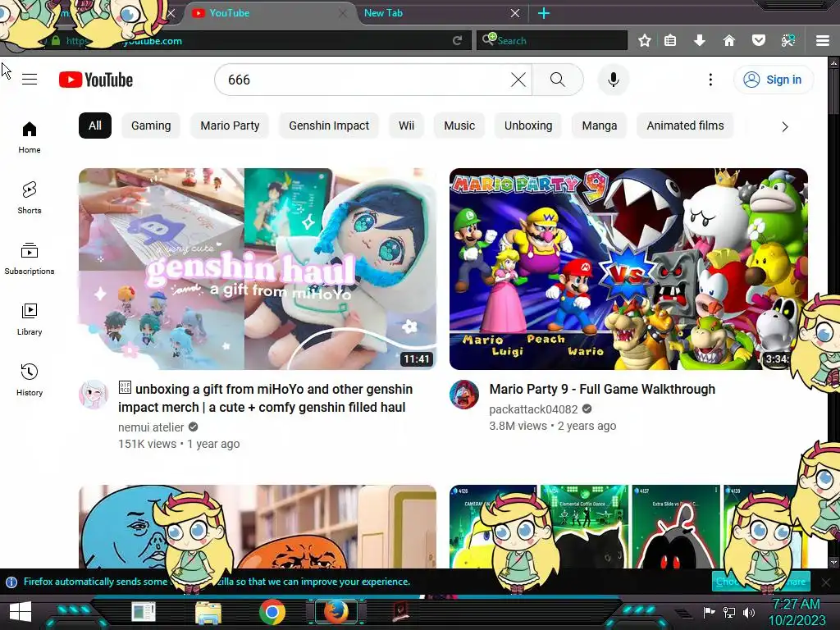Bookmark this page with star icon
The image size is (840, 630).
click(x=645, y=41)
